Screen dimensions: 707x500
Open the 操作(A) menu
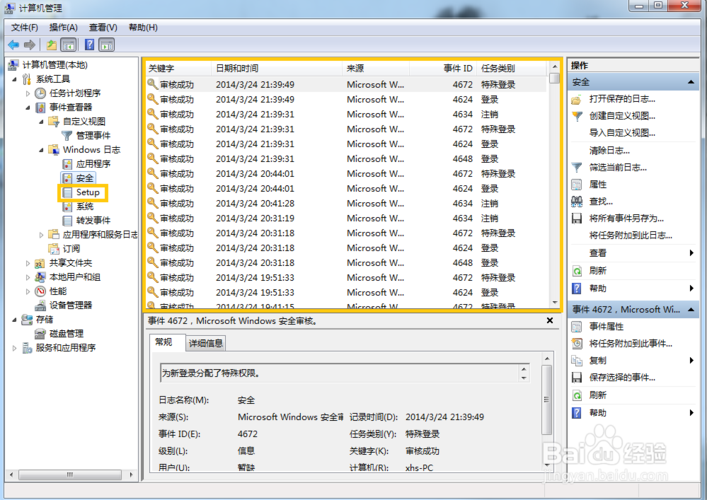[x=63, y=28]
